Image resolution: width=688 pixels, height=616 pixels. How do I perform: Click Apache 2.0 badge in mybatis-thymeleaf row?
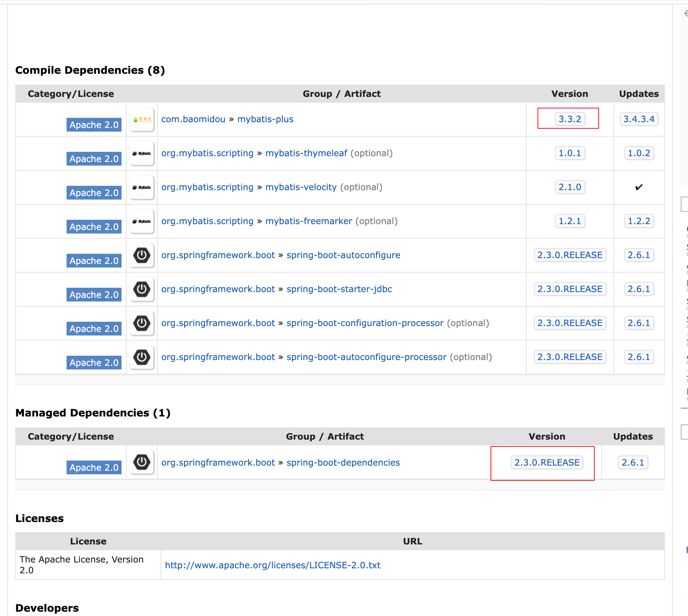pos(94,159)
